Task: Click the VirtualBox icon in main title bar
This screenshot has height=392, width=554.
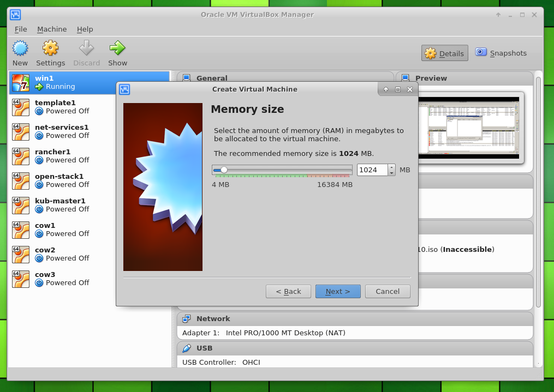Action: [x=15, y=15]
